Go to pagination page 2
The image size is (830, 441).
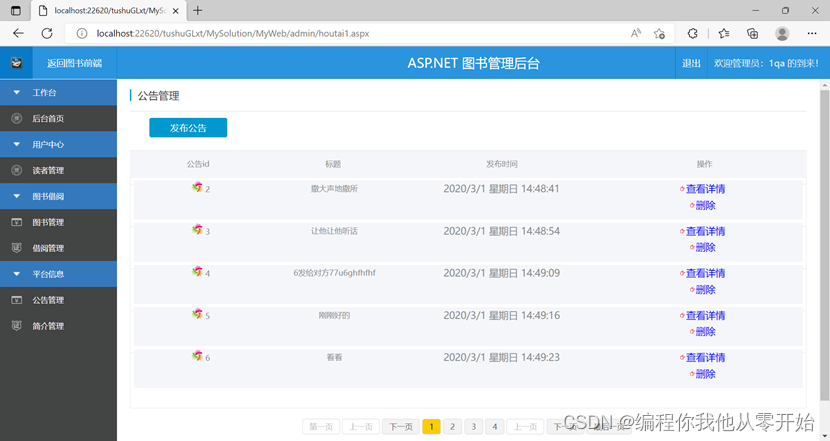[x=453, y=426]
